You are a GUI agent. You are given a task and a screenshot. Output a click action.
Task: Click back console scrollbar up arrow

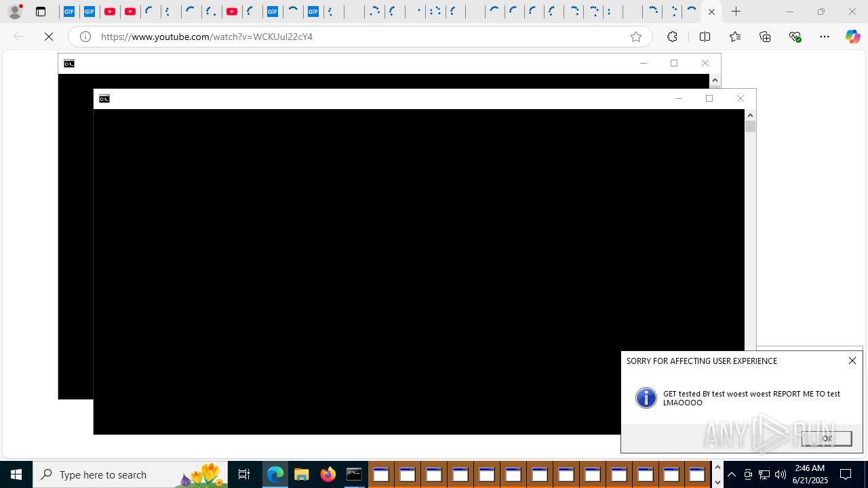tap(715, 80)
